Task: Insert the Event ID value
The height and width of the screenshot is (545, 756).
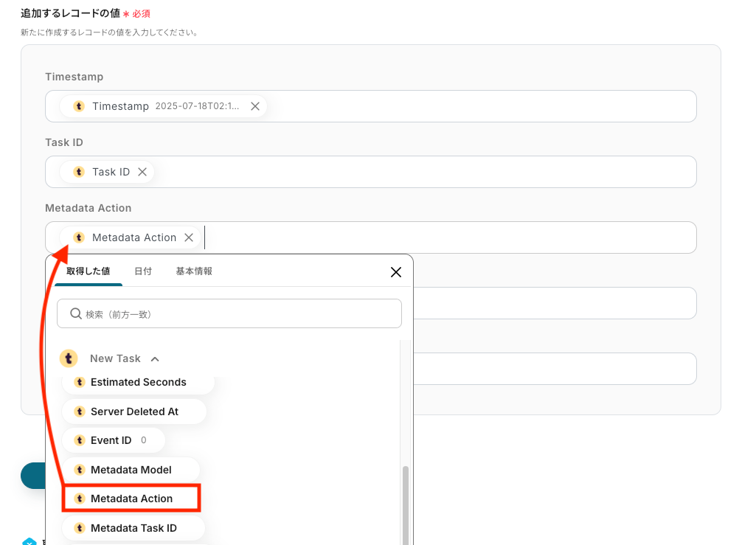Action: tap(114, 440)
